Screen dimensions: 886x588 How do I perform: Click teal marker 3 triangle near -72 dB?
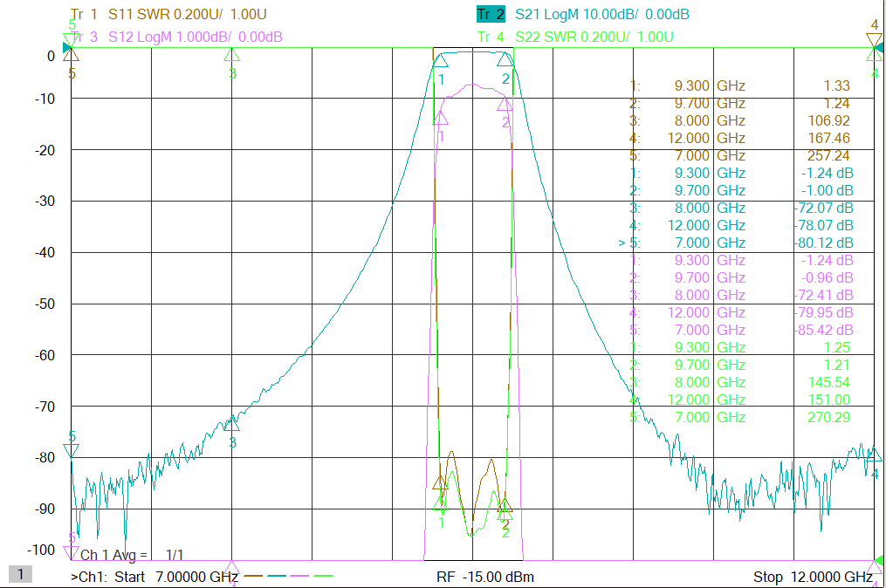231,424
